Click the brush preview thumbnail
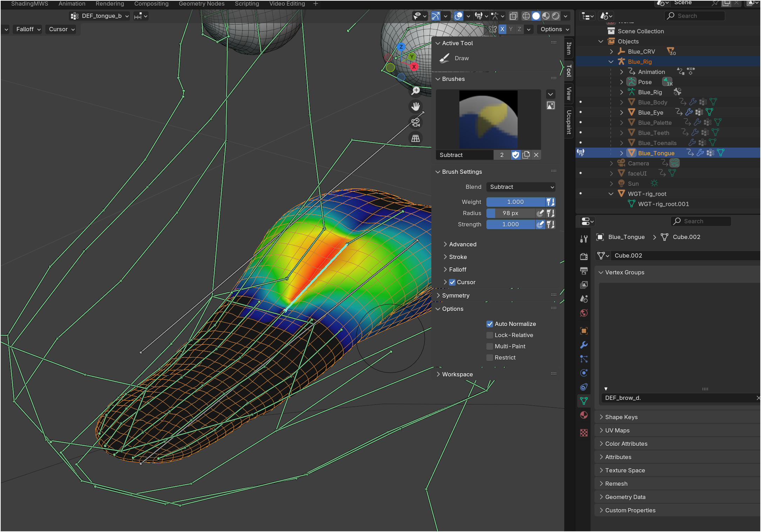 point(489,120)
